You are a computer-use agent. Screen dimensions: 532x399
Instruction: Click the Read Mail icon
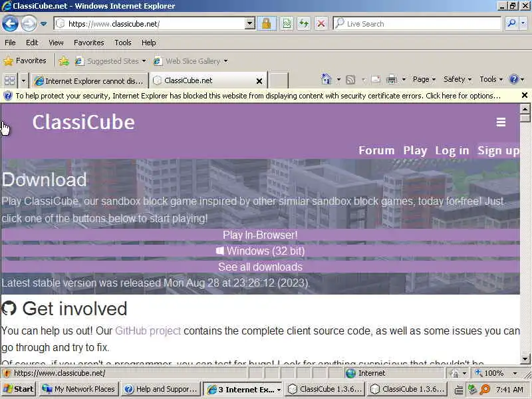click(x=376, y=79)
